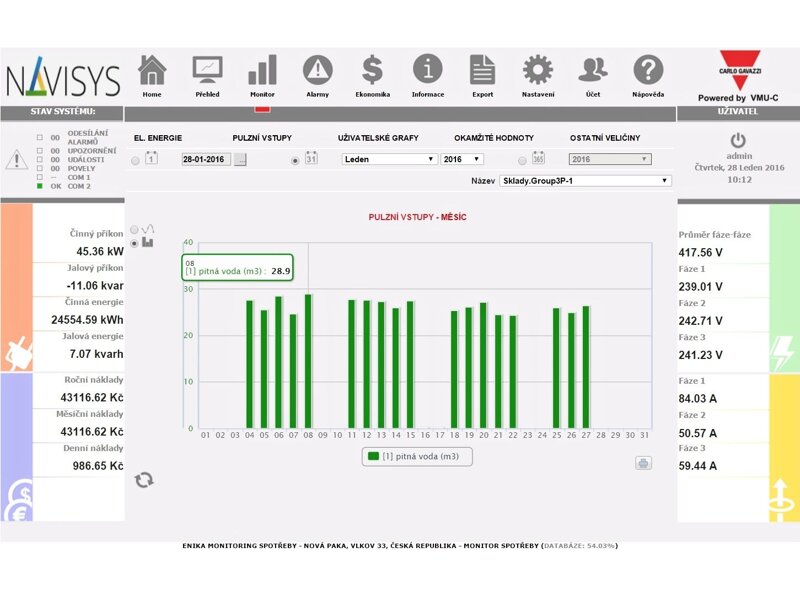Click the Export document icon
Screen dimensions: 800x600
pyautogui.click(x=483, y=72)
